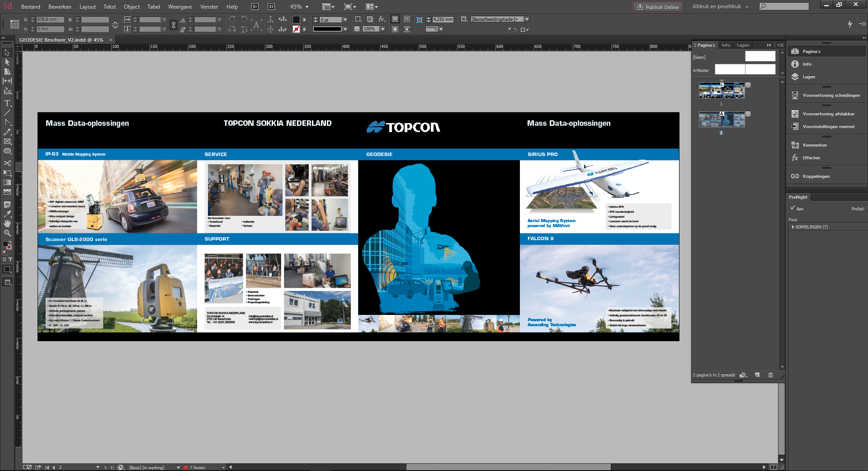Open the Bestand menu
The width and height of the screenshot is (868, 471).
click(x=31, y=7)
